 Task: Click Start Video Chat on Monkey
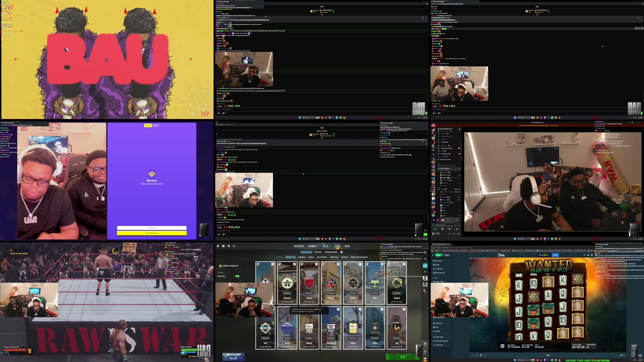pyautogui.click(x=152, y=233)
